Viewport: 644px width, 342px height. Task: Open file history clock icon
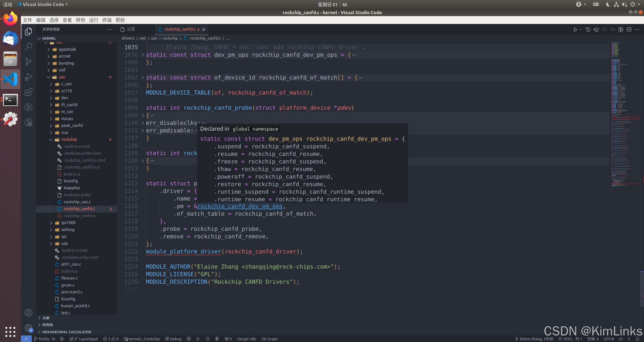pos(588,30)
